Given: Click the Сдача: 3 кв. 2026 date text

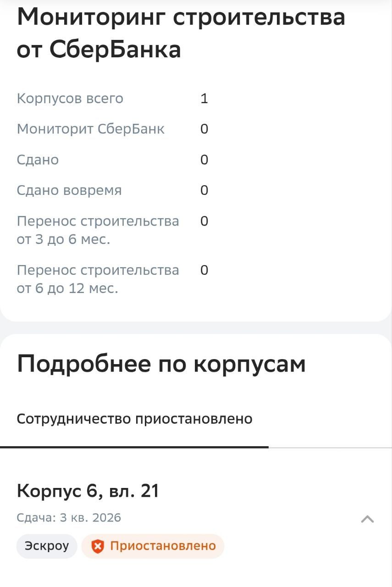Looking at the screenshot, I should point(69,518).
